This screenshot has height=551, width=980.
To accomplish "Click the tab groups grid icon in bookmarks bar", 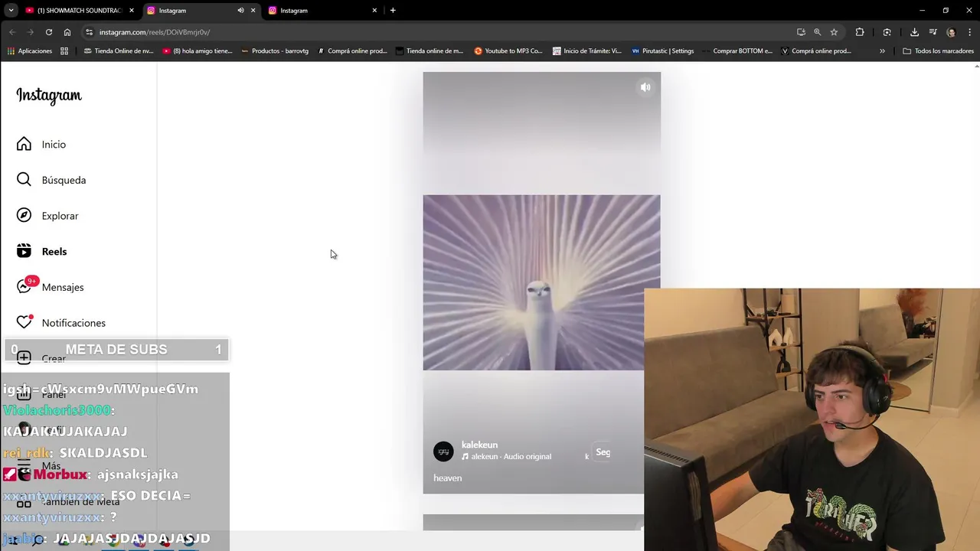I will tap(64, 51).
